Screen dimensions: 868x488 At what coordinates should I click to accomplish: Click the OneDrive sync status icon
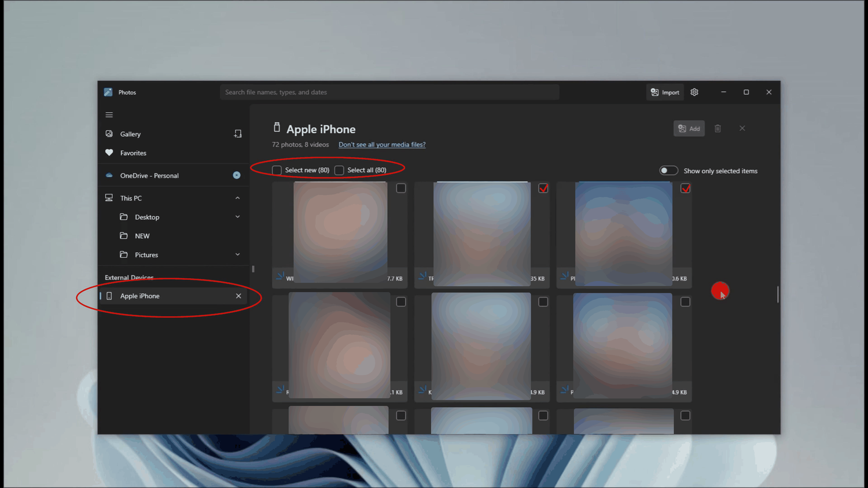click(x=237, y=175)
